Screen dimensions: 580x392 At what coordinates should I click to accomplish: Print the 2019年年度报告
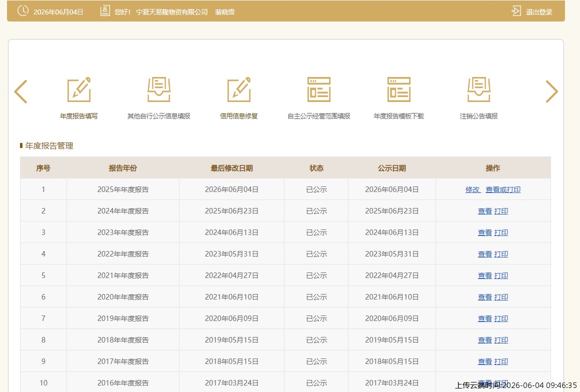[501, 318]
